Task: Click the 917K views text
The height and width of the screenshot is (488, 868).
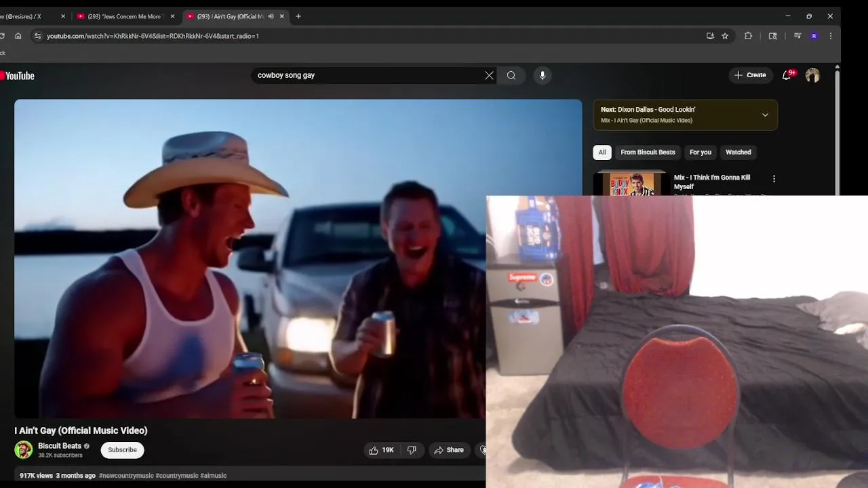Action: pyautogui.click(x=36, y=476)
